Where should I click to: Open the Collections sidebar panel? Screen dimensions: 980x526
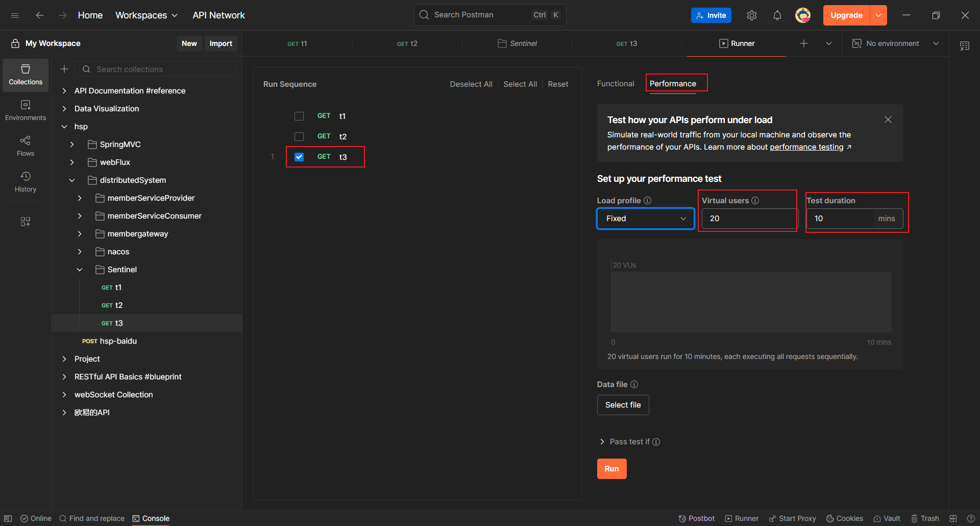click(26, 75)
